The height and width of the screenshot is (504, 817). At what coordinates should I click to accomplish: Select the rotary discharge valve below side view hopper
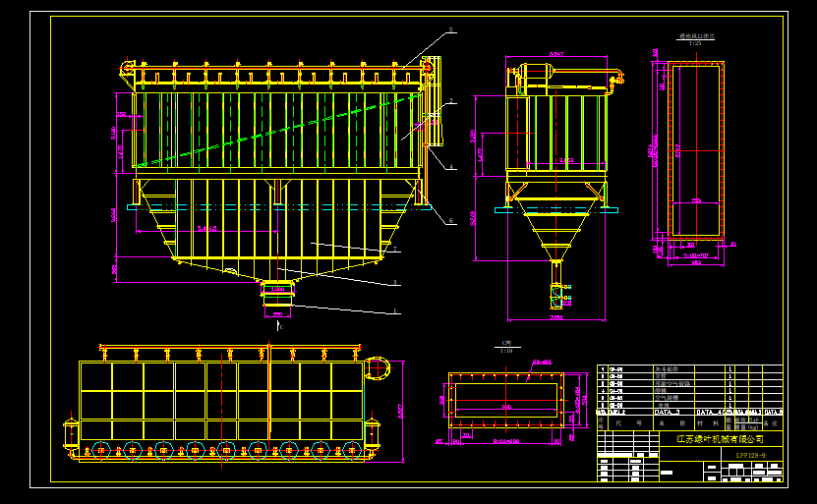[x=556, y=296]
